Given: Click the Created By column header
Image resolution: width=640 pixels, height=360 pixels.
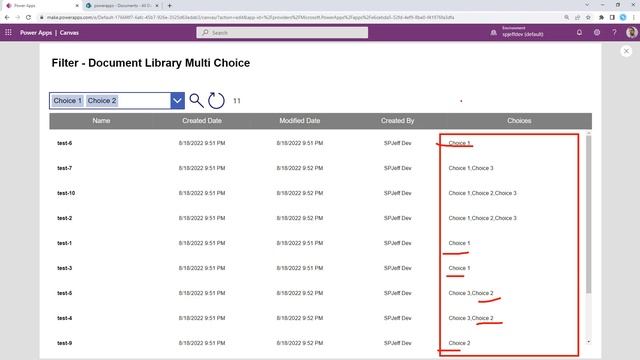Looking at the screenshot, I should 398,121.
